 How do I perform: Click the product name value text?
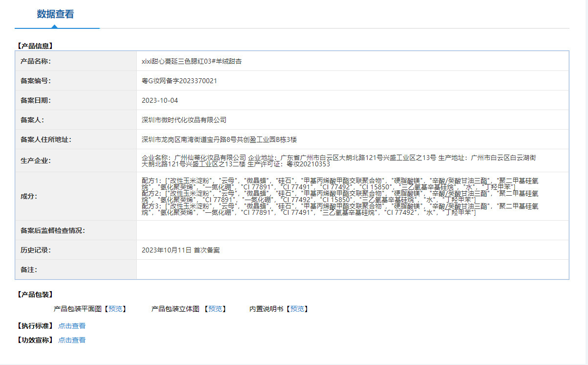coord(192,61)
